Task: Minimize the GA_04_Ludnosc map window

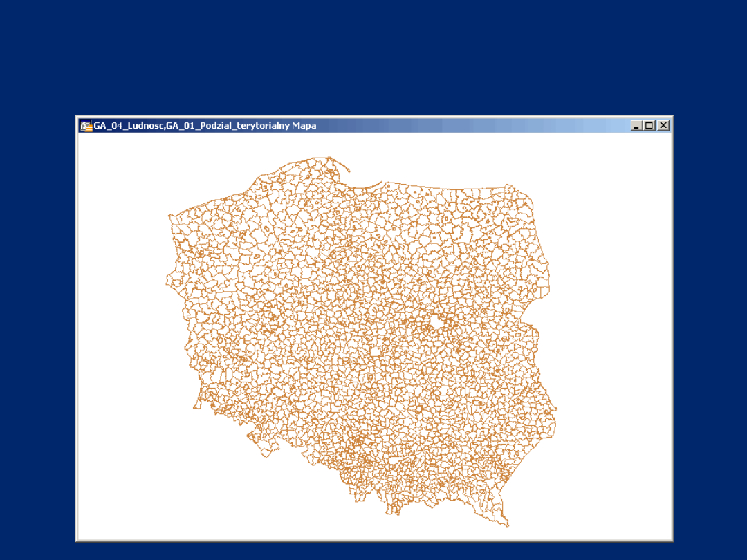Action: [637, 125]
